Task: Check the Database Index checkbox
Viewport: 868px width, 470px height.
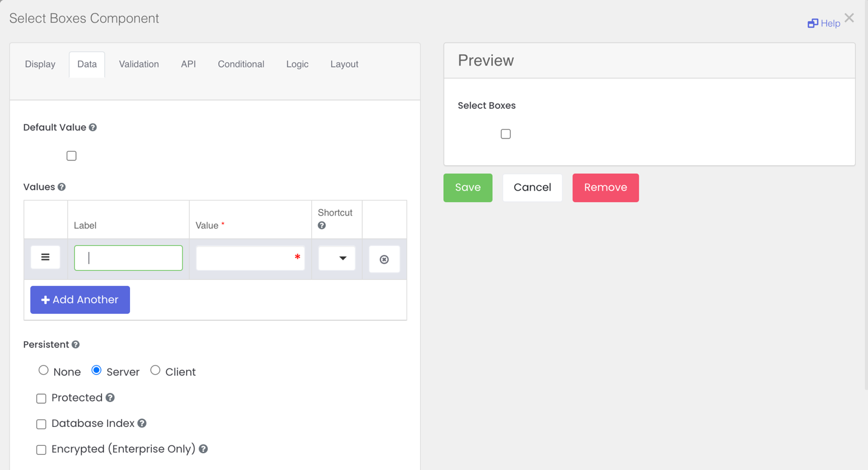Action: coord(41,424)
